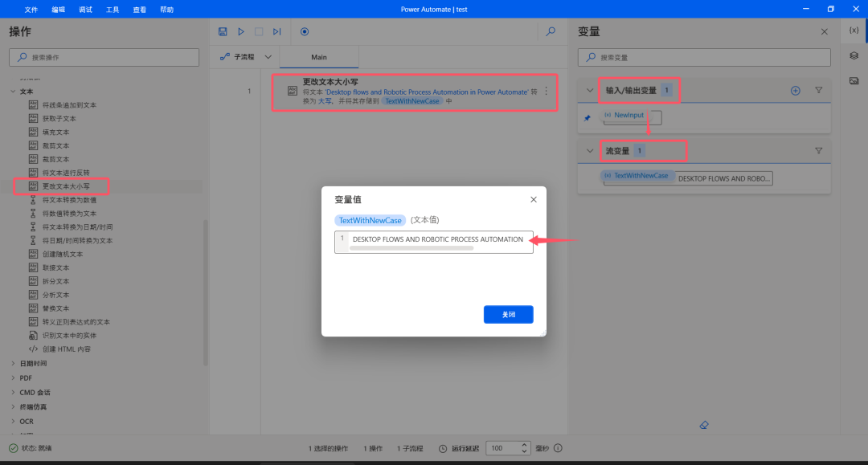Click the run delay value 100 field
Viewport: 868px width, 465px height.
pos(503,448)
